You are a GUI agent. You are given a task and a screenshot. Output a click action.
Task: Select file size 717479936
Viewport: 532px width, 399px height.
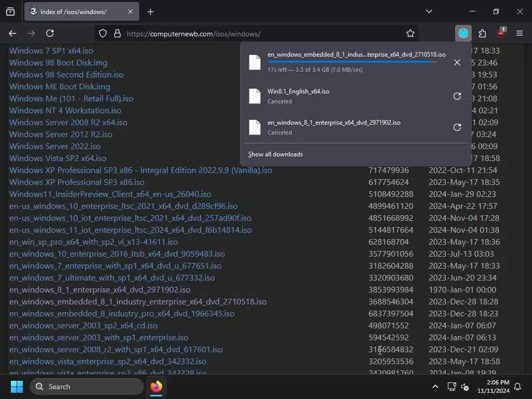[x=389, y=170]
